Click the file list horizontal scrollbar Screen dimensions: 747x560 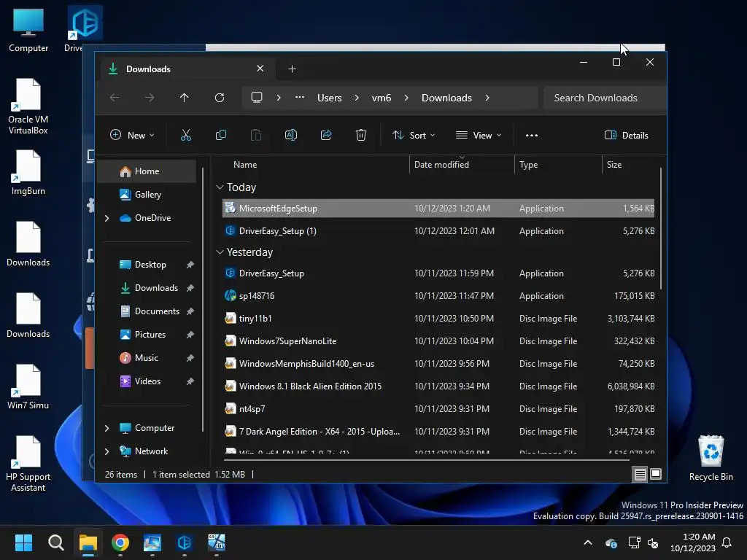[426, 460]
